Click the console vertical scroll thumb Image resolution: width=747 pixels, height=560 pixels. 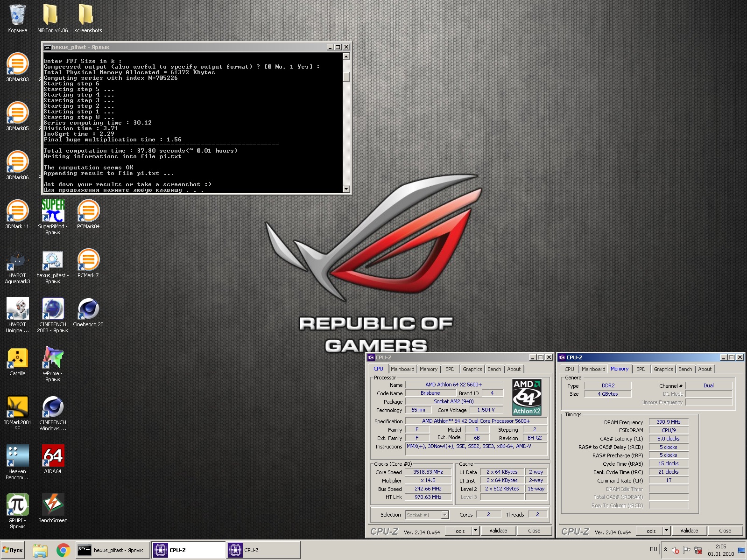346,77
